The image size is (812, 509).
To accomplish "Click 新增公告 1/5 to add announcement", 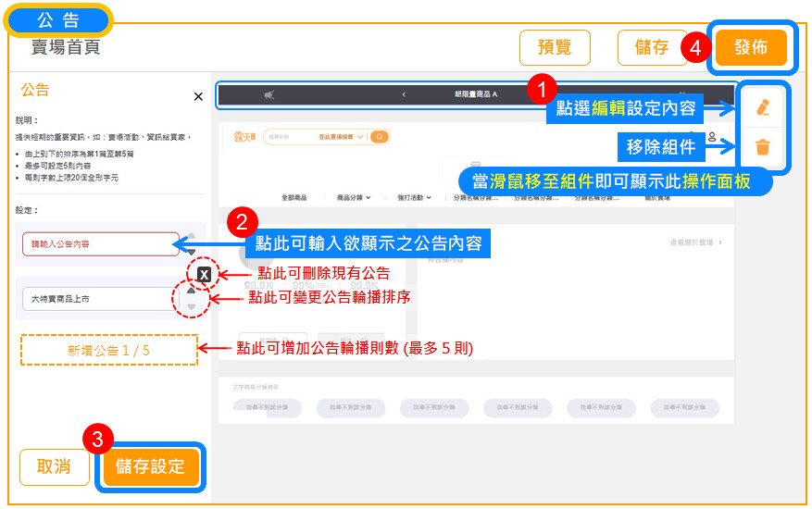I will [108, 350].
